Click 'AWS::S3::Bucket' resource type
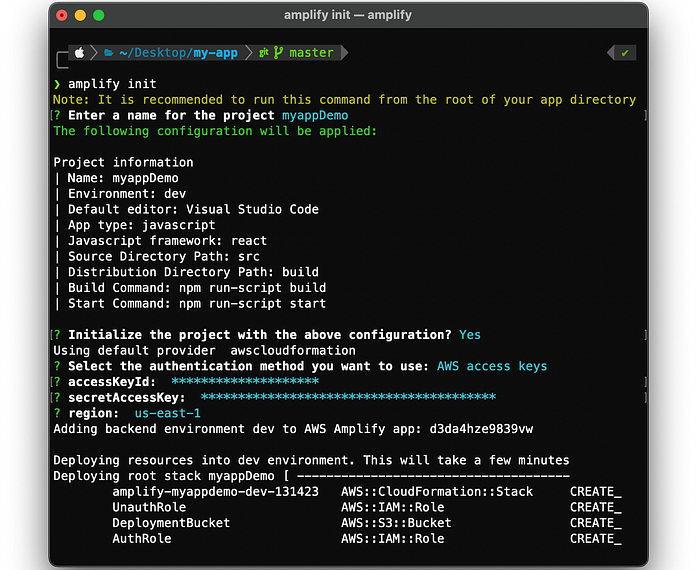 (396, 523)
